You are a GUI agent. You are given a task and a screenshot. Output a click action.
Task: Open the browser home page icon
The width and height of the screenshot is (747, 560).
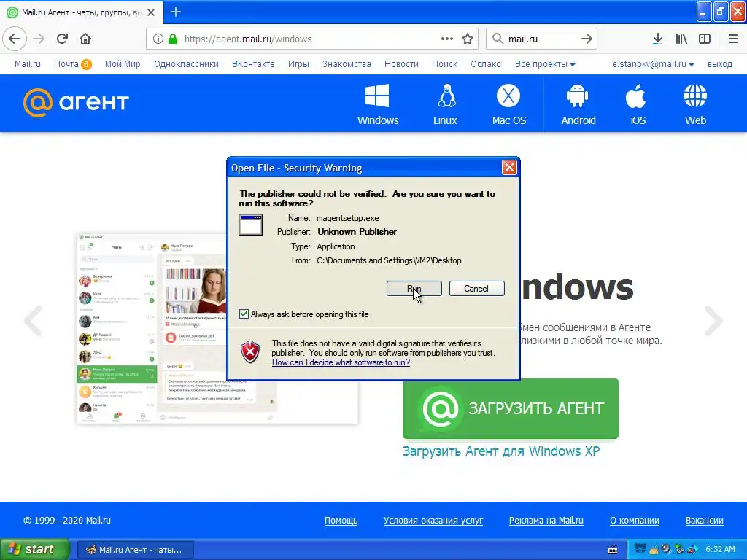(85, 39)
